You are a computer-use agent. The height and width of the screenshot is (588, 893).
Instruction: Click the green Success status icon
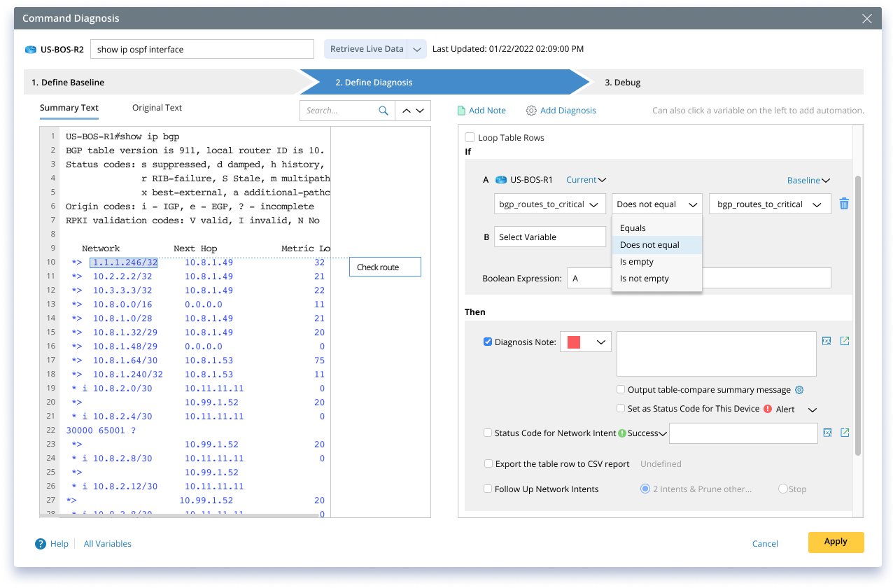point(621,433)
